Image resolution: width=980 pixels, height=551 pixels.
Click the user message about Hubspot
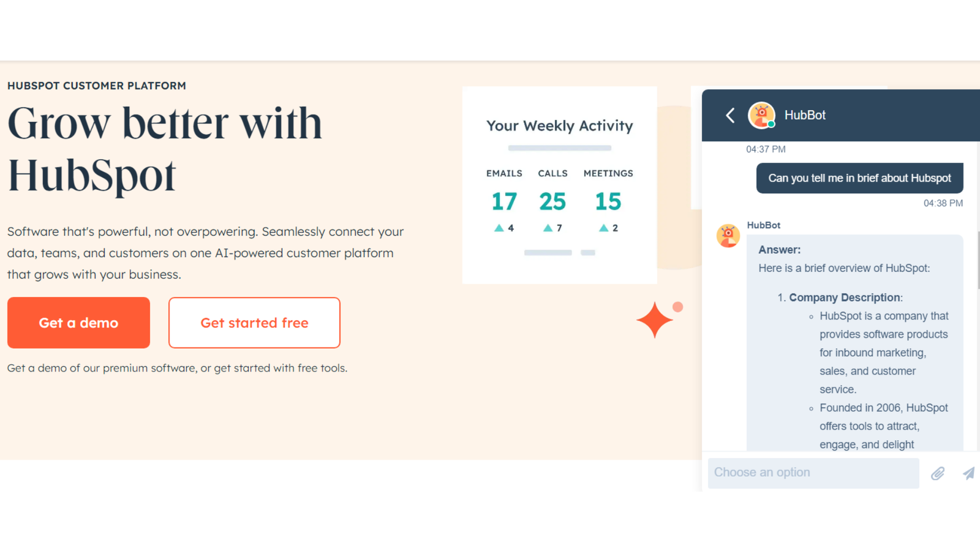coord(859,178)
